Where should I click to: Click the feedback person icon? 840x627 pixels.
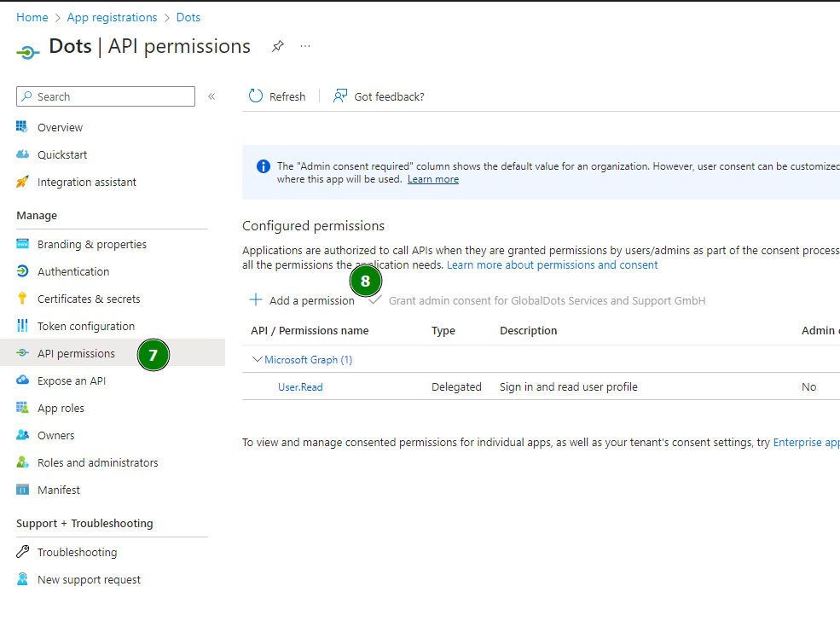click(x=340, y=96)
